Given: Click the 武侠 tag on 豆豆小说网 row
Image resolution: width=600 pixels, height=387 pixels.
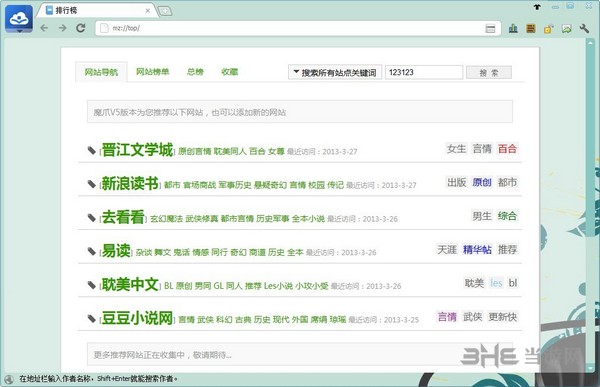Looking at the screenshot, I should coord(473,317).
